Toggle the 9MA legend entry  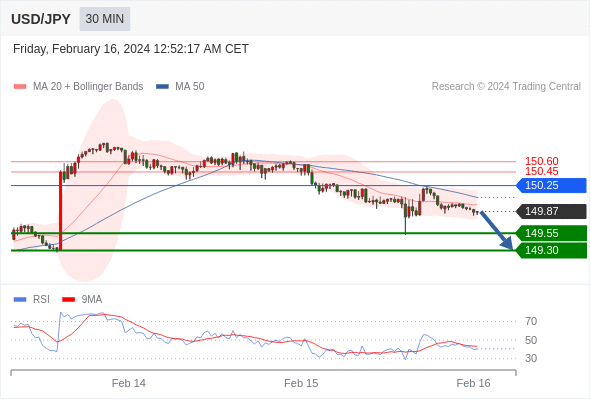click(x=82, y=300)
